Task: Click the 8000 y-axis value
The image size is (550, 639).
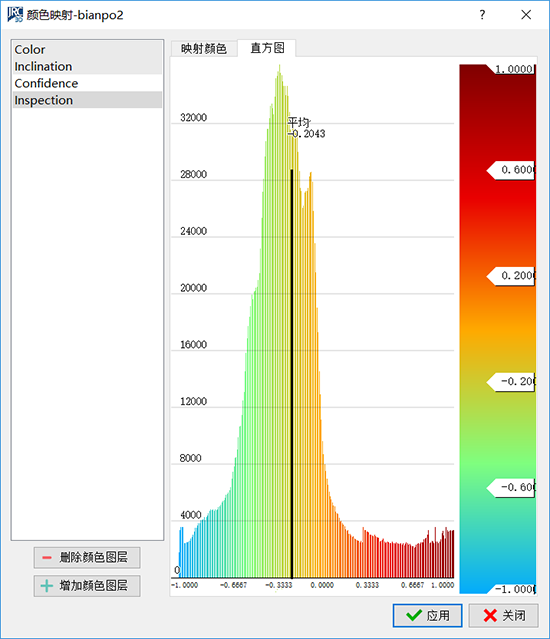Action: pyautogui.click(x=191, y=458)
